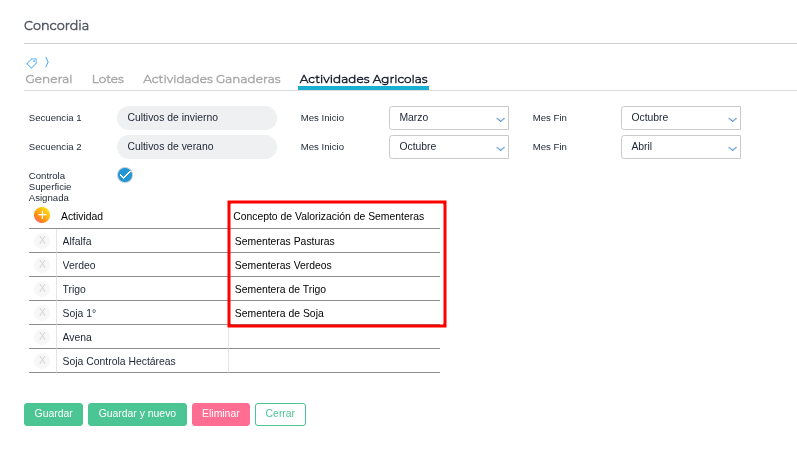Viewport: 797px width, 459px height.
Task: Expand Secuencia 2 Mes Fin dropdown (Abril)
Action: tap(680, 147)
